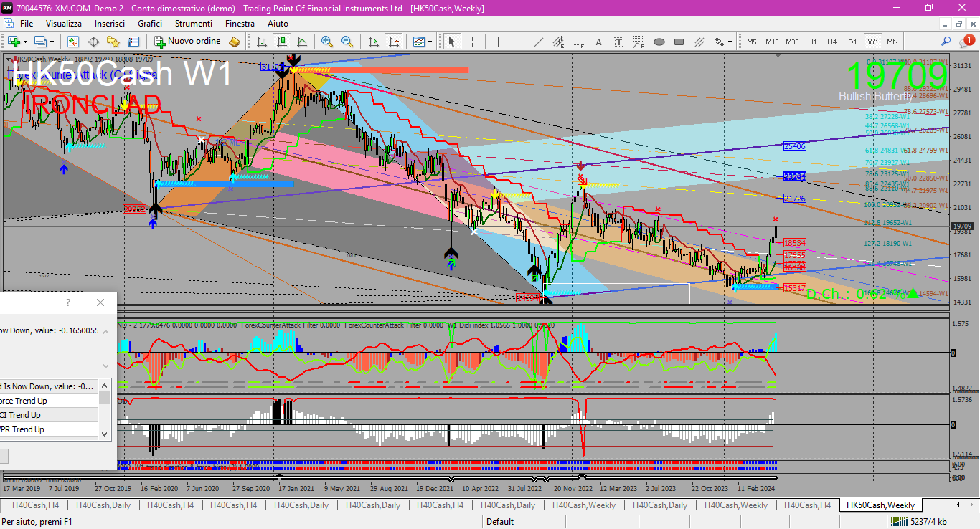
Task: Open the Strumenti menu
Action: pyautogui.click(x=194, y=24)
